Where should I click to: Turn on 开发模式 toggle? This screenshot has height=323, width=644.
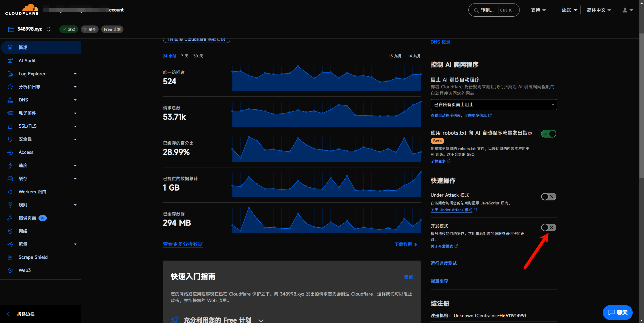point(549,228)
